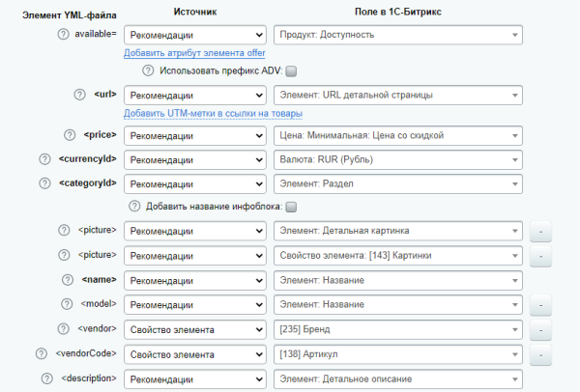Click the minus button beside [138] Артикул
Image resolution: width=580 pixels, height=392 pixels.
[x=540, y=355]
